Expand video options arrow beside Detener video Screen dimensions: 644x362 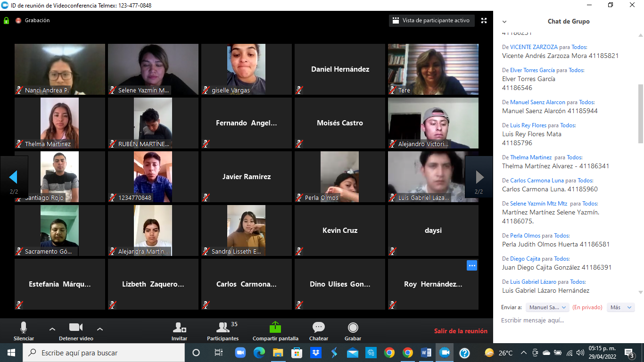100,329
